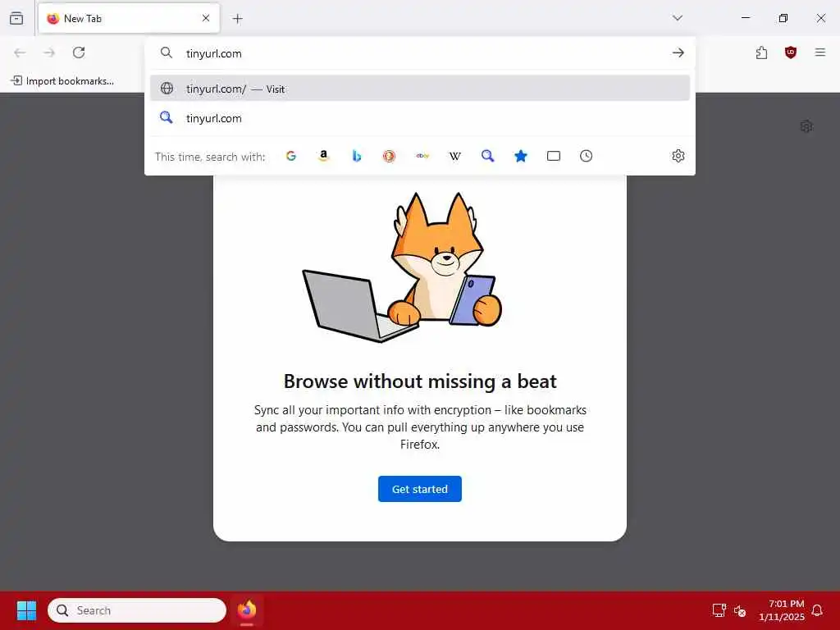Screen dimensions: 840x630
Task: Open the clock showing 7:01 PM
Action: coord(781,610)
